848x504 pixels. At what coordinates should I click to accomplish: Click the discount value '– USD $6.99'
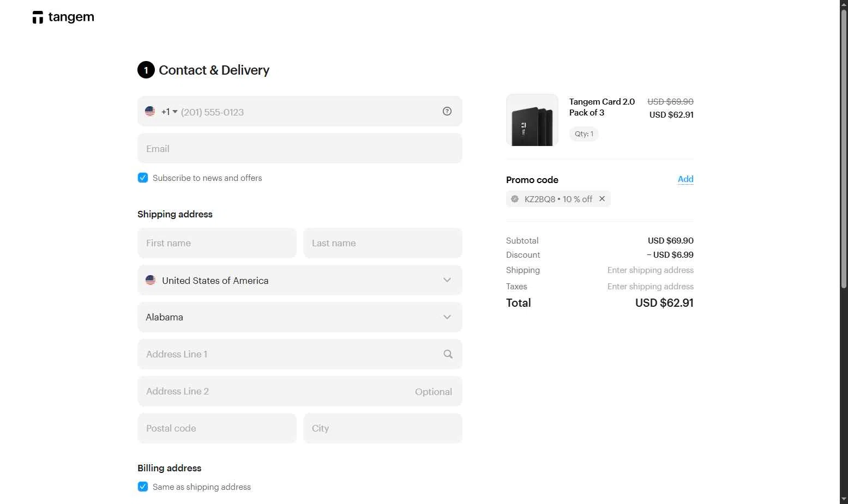click(x=670, y=254)
